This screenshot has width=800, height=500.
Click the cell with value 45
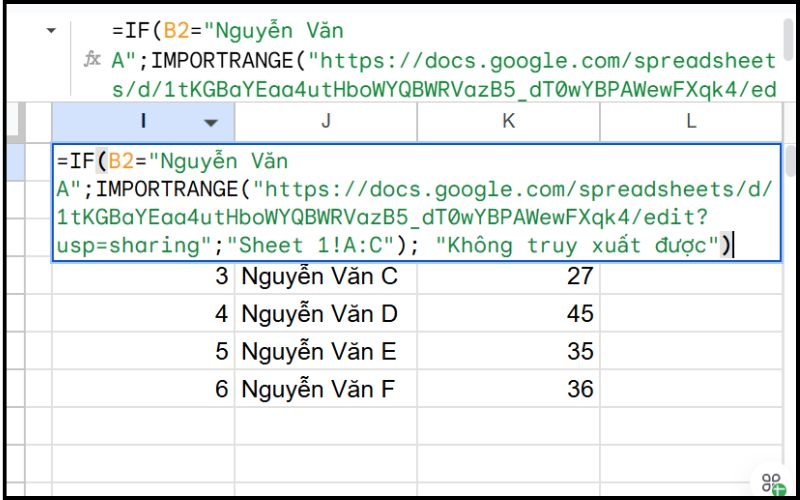[509, 314]
